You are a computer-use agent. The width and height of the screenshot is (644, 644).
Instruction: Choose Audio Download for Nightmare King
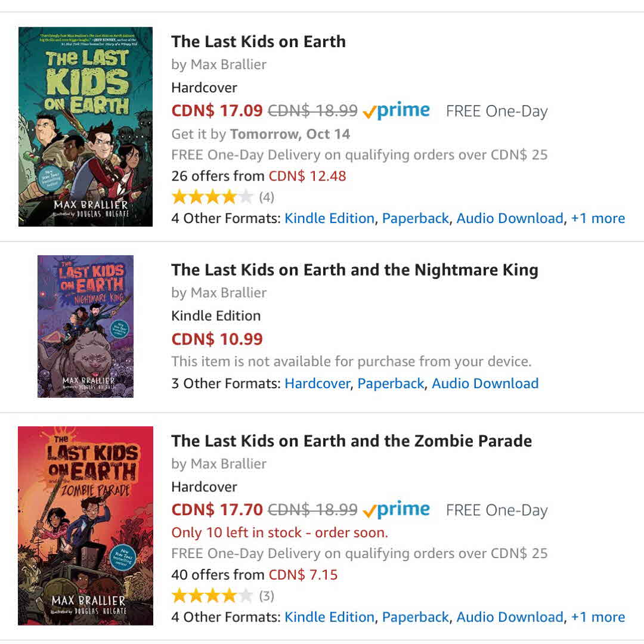click(x=485, y=383)
